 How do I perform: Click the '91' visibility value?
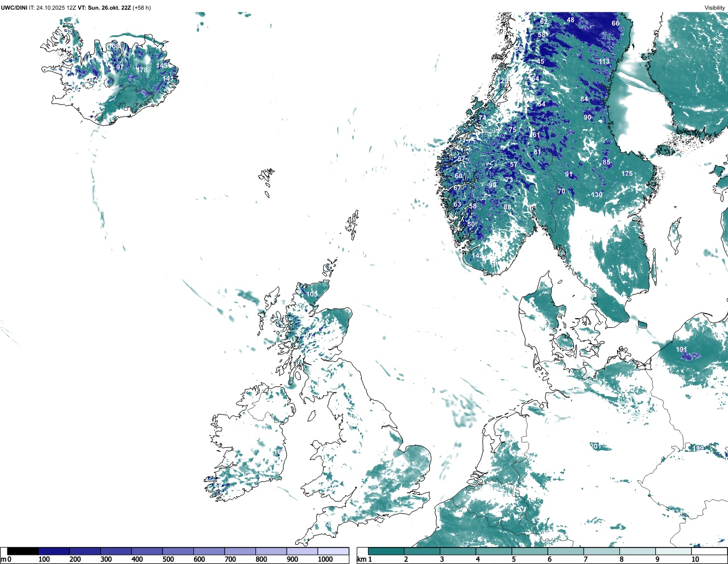pos(568,174)
